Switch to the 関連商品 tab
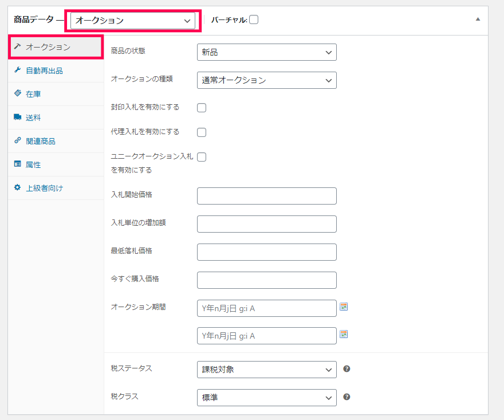The height and width of the screenshot is (420, 504). pyautogui.click(x=56, y=141)
